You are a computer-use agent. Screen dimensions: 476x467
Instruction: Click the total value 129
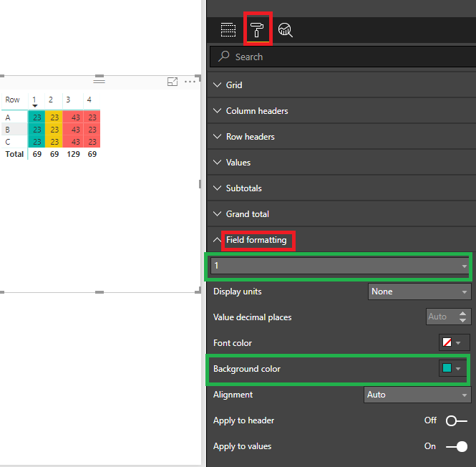pos(74,154)
